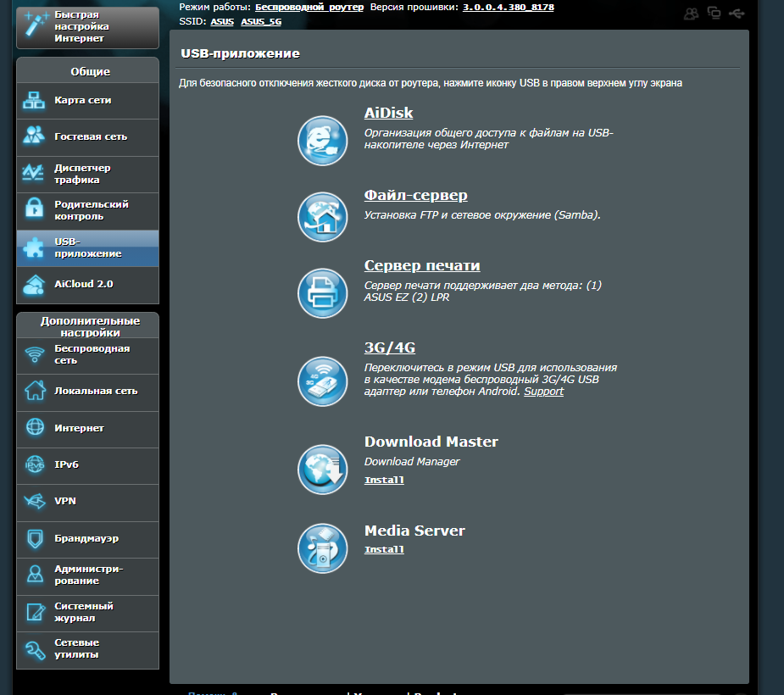Click the Файл-сервер house icon
784x695 pixels.
coord(323,217)
